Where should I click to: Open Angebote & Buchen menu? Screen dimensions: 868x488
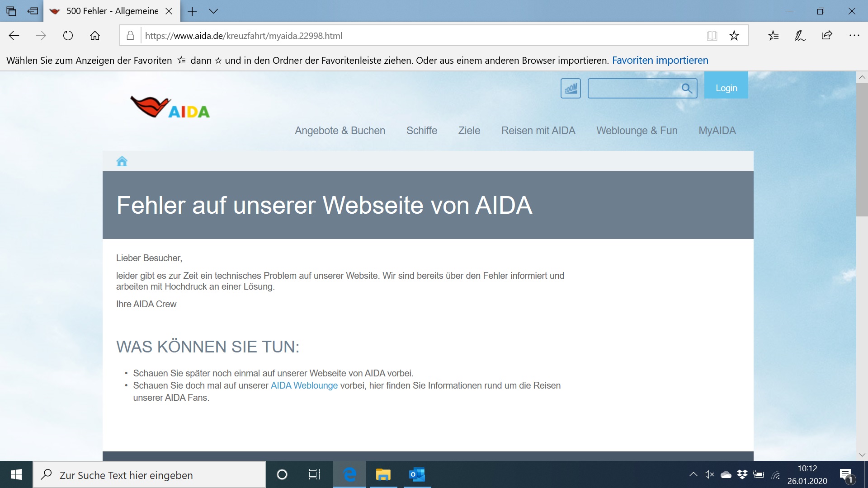tap(340, 131)
